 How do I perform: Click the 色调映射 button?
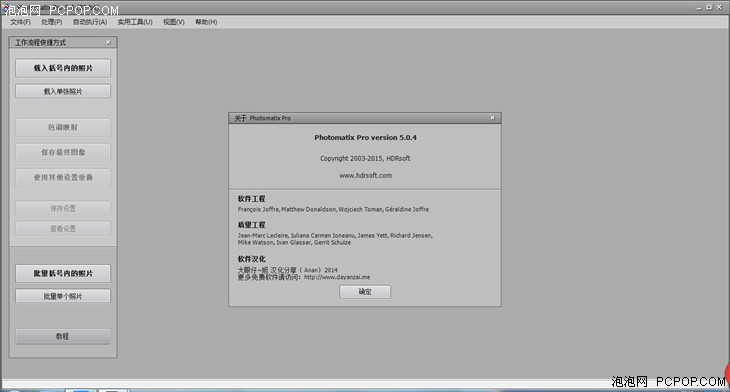pyautogui.click(x=63, y=127)
